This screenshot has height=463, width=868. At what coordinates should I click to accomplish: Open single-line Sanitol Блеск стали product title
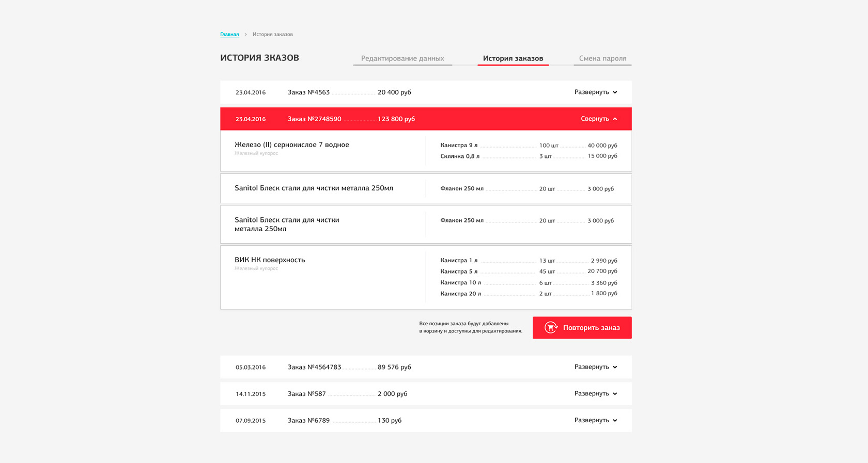pyautogui.click(x=314, y=188)
